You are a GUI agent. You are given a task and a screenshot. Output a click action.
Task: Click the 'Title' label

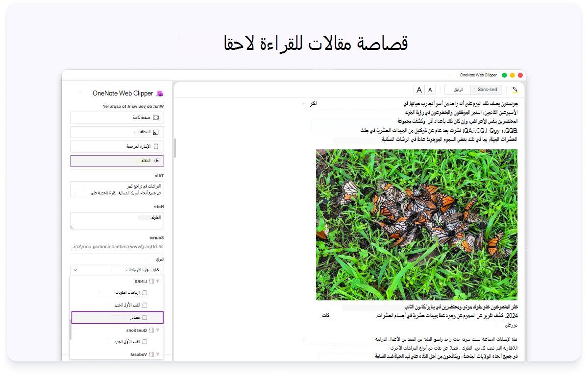pyautogui.click(x=159, y=175)
